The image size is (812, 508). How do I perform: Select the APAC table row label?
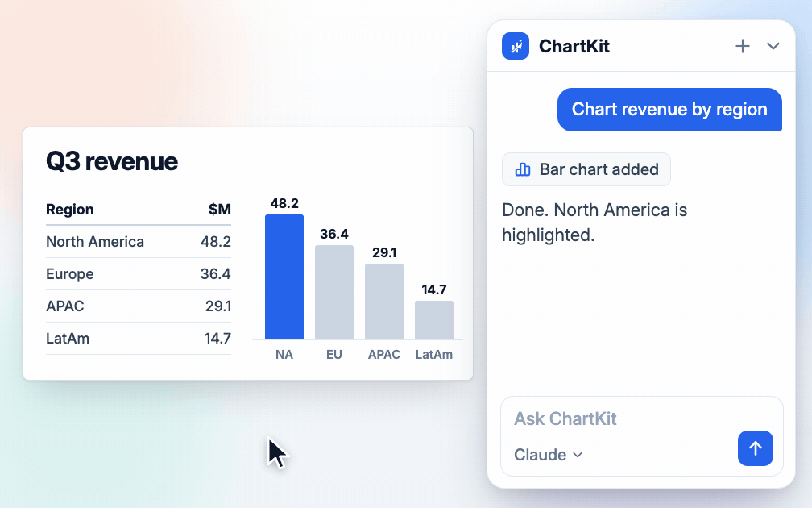click(x=64, y=306)
